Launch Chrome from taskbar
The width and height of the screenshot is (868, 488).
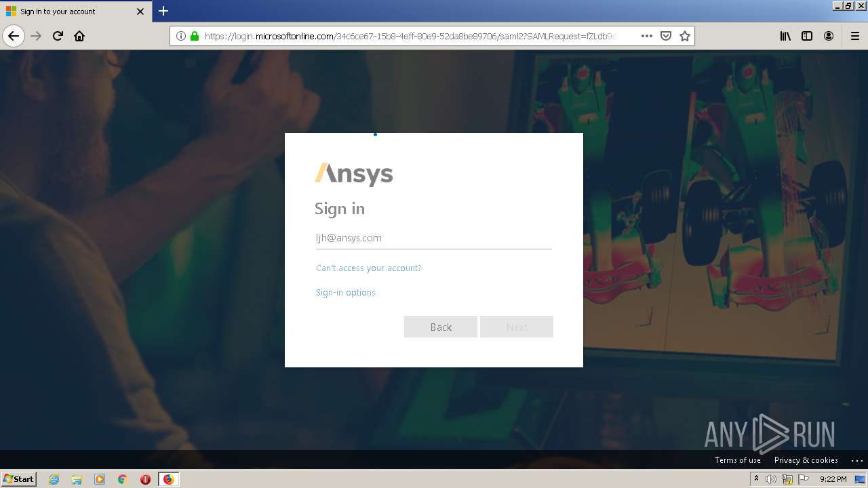tap(123, 479)
